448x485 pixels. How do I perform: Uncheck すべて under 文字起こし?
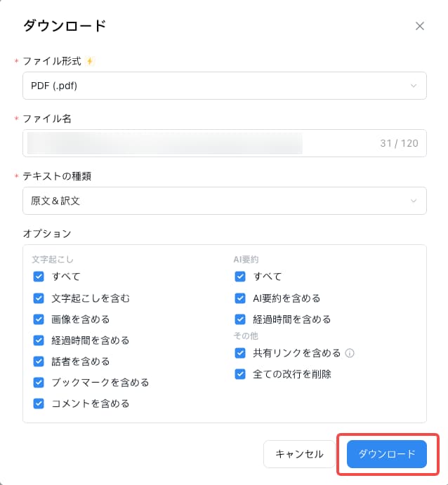coord(39,277)
